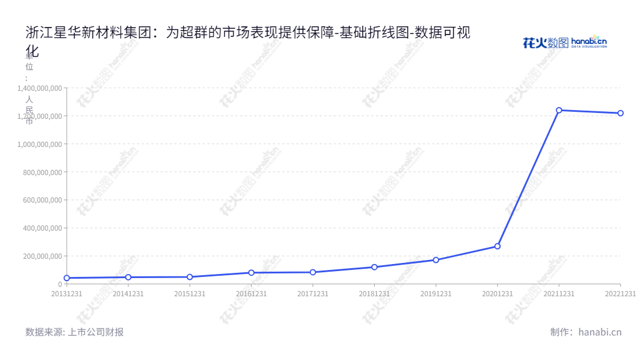Click the x-axis label 20161231

[251, 293]
